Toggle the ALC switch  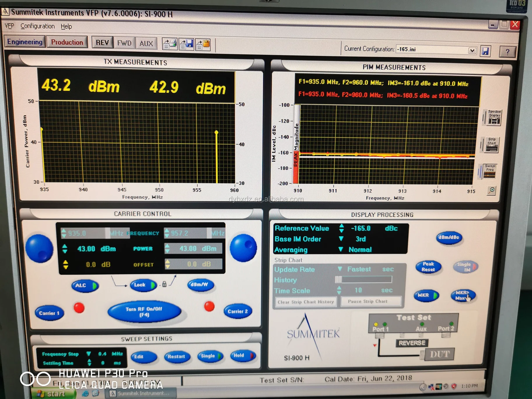point(85,286)
